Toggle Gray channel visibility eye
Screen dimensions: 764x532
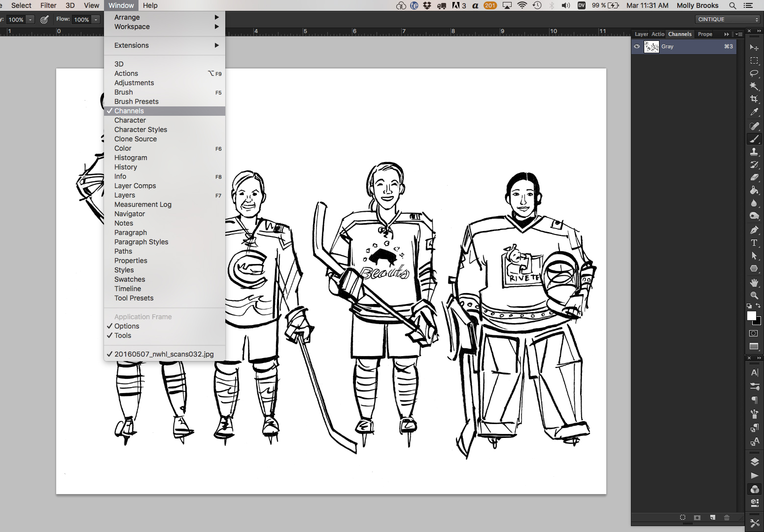(x=637, y=47)
